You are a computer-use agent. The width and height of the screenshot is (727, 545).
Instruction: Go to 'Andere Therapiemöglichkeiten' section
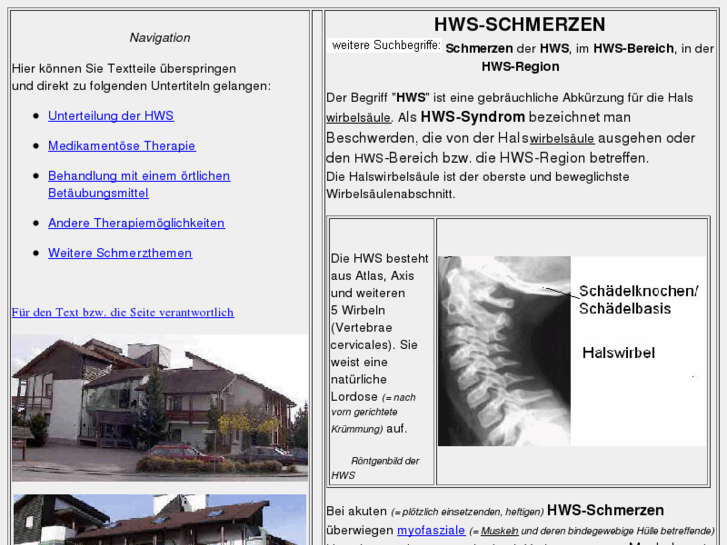coord(136,223)
